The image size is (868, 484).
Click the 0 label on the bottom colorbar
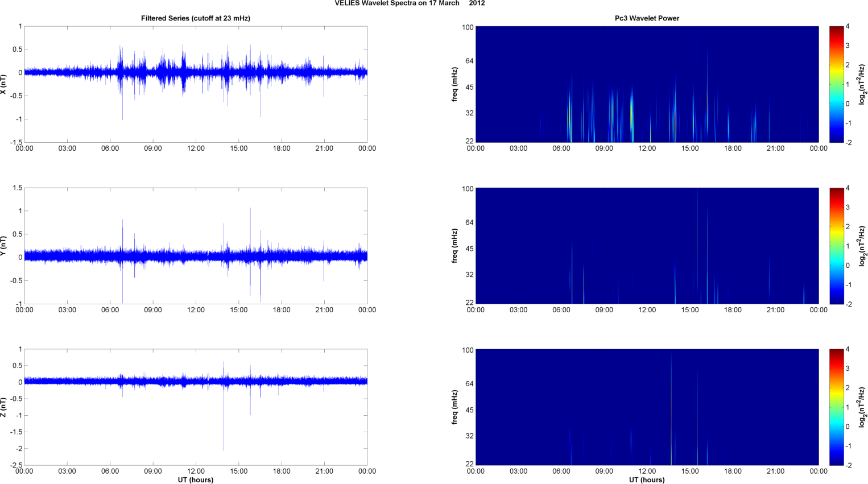pyautogui.click(x=848, y=427)
